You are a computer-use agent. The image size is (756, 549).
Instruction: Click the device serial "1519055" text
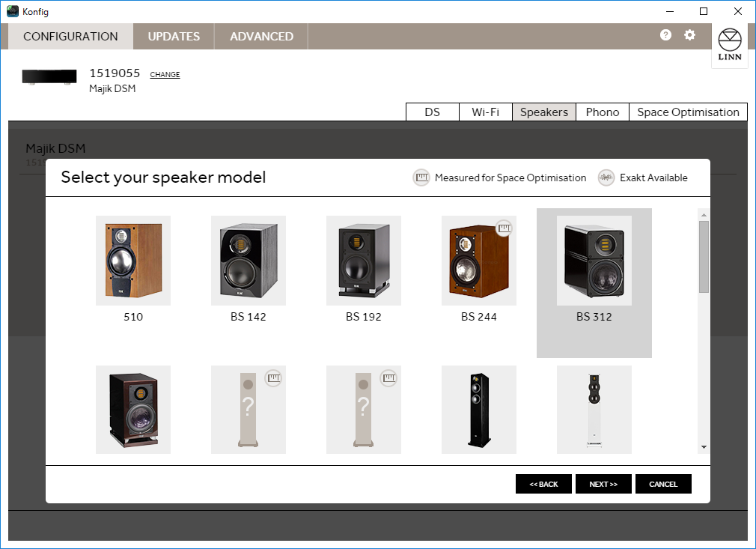pos(115,73)
